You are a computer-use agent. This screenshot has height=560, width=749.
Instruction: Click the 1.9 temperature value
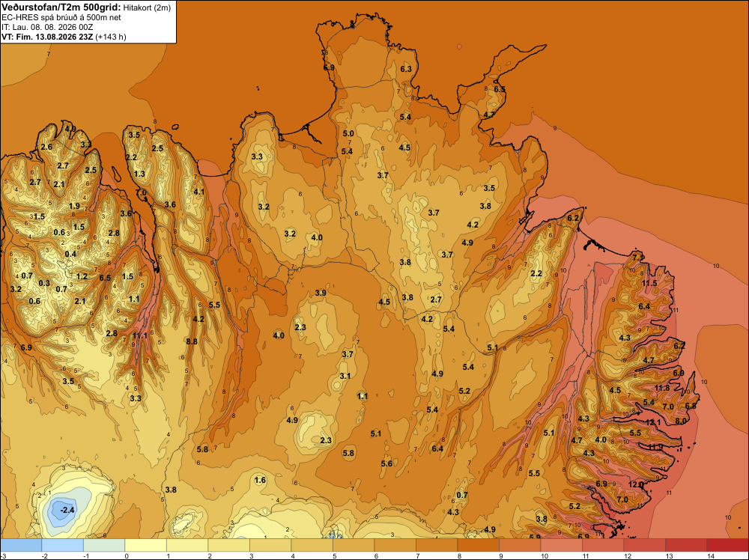coord(74,206)
